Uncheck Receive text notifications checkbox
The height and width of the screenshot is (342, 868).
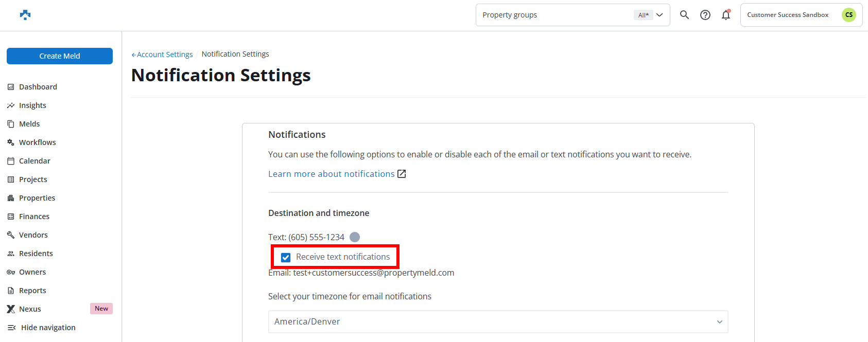[x=286, y=257]
